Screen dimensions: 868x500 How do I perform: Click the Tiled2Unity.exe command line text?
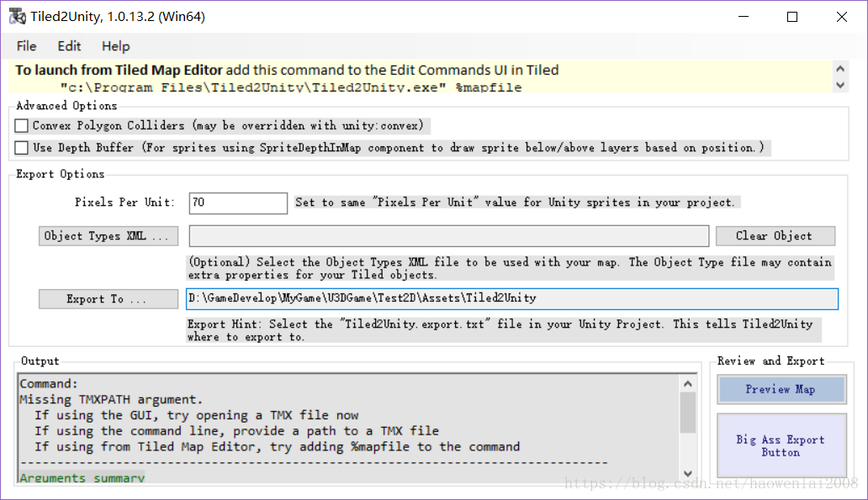291,87
